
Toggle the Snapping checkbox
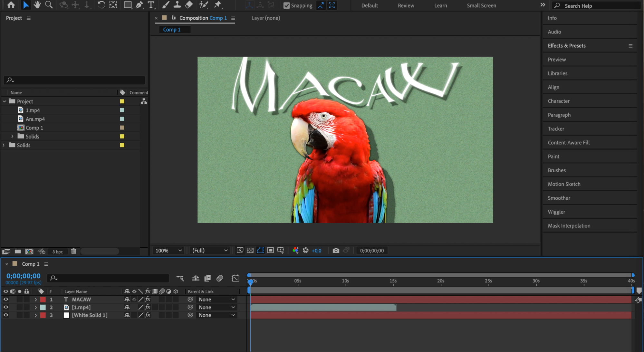point(286,5)
